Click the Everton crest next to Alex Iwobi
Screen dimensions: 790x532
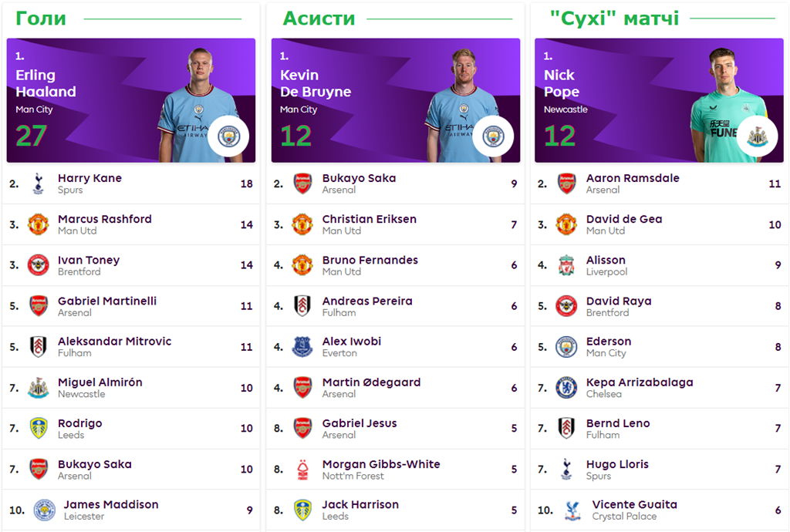click(x=302, y=347)
